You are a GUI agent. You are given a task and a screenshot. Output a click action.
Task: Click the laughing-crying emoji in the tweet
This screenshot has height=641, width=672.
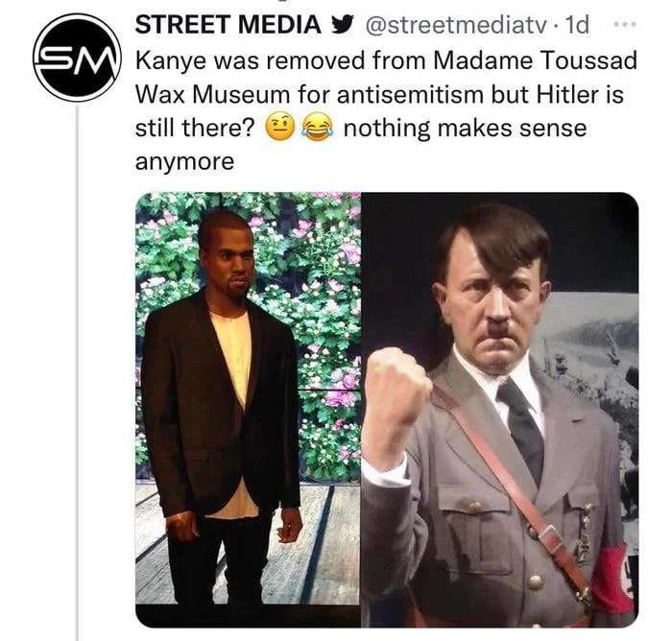point(314,128)
